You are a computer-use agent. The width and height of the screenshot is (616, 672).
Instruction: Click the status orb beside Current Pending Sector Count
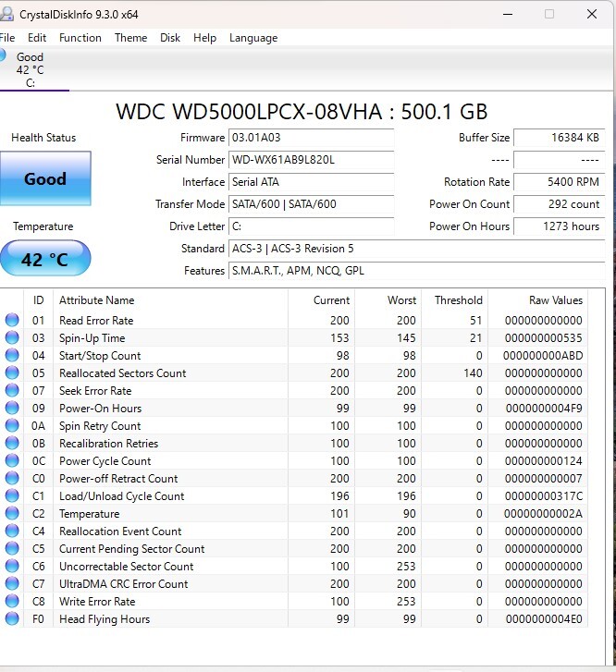[12, 548]
